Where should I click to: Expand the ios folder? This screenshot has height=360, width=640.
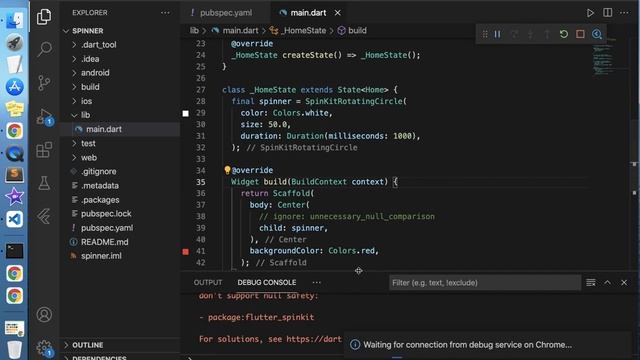[120, 101]
